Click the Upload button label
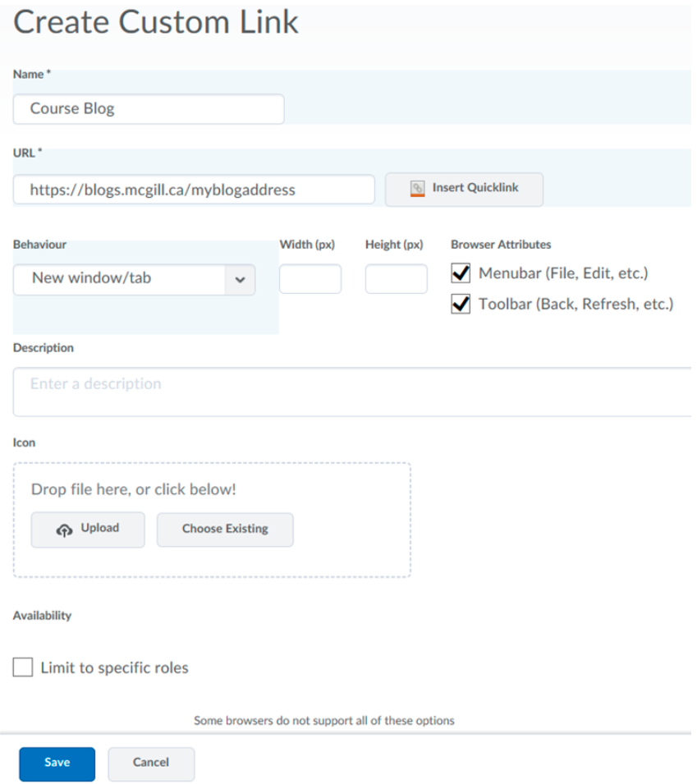Viewport: 697px width, 784px height. click(99, 529)
